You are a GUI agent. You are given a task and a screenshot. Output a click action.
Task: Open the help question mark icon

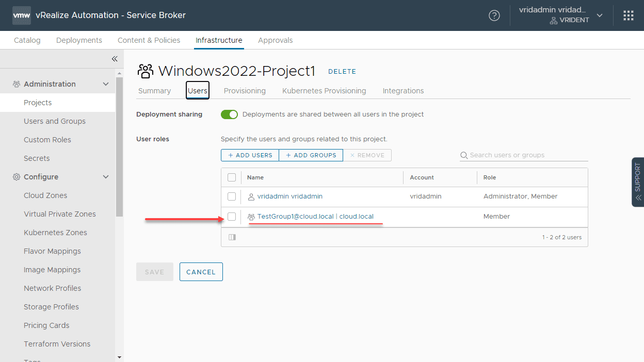click(494, 15)
